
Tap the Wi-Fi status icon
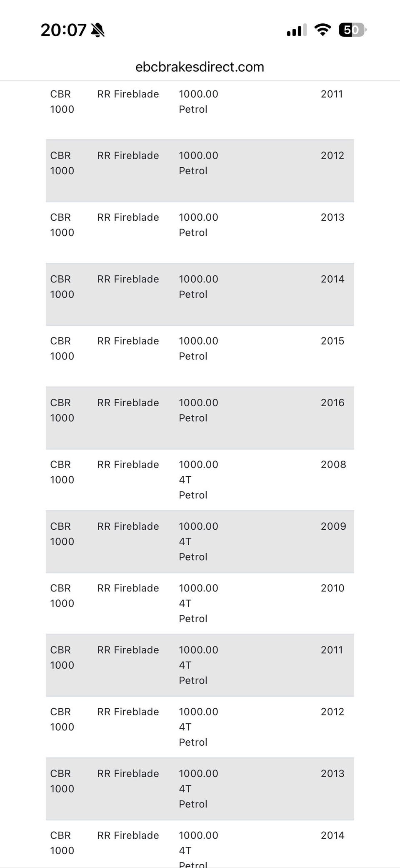click(x=322, y=30)
